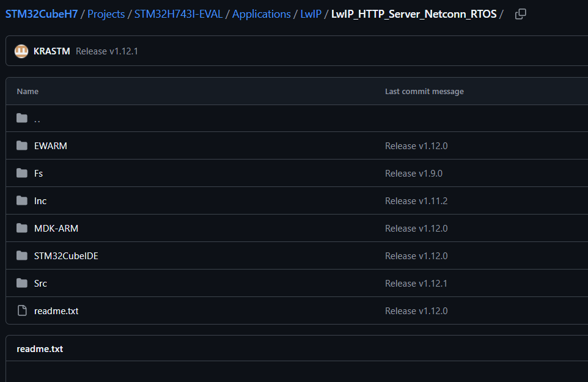Open the Inc folder

click(x=40, y=201)
